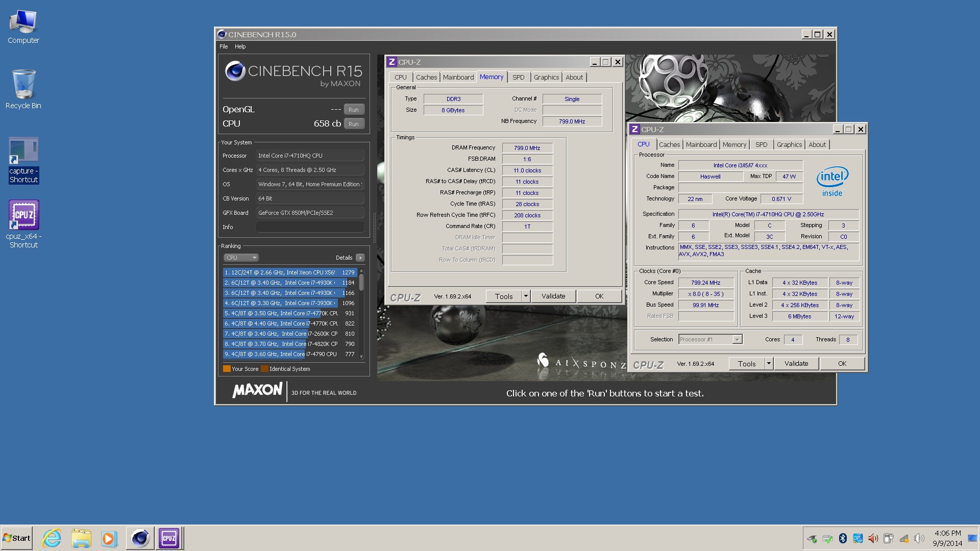Open the Tools dropdown arrow in the Memory CPU-Z window
980x551 pixels.
tap(526, 296)
